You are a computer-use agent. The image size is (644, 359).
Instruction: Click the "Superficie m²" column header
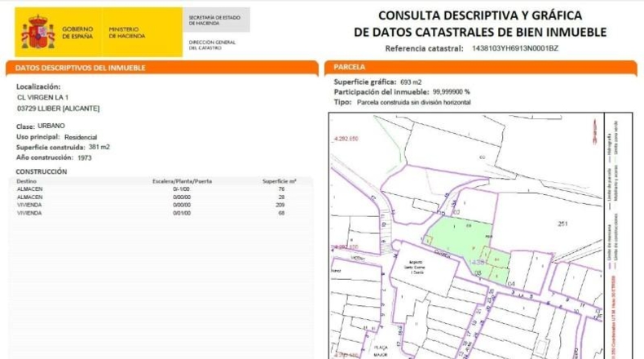(x=280, y=181)
